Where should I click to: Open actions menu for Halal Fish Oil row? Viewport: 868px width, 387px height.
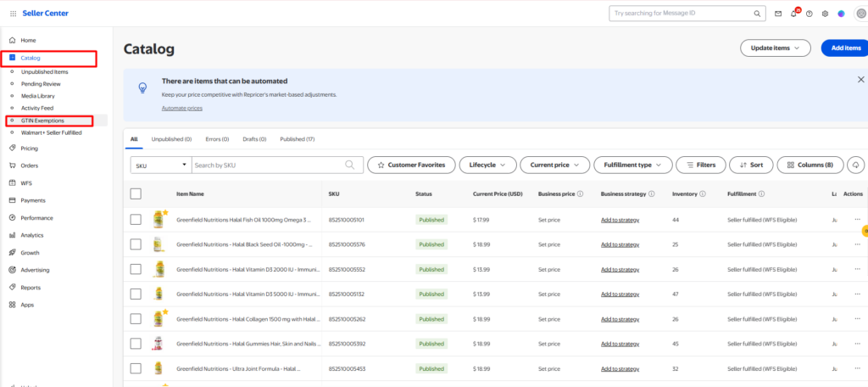pos(858,220)
